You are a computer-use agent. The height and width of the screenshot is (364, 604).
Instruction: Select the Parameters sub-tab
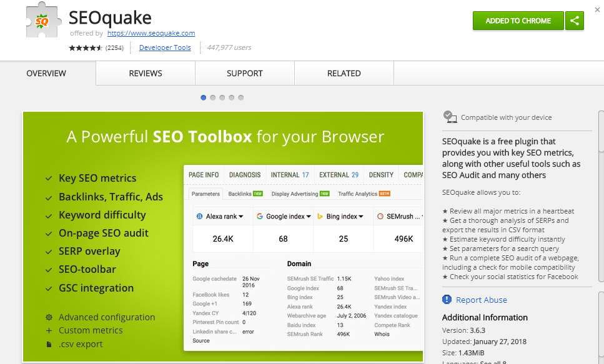[205, 194]
